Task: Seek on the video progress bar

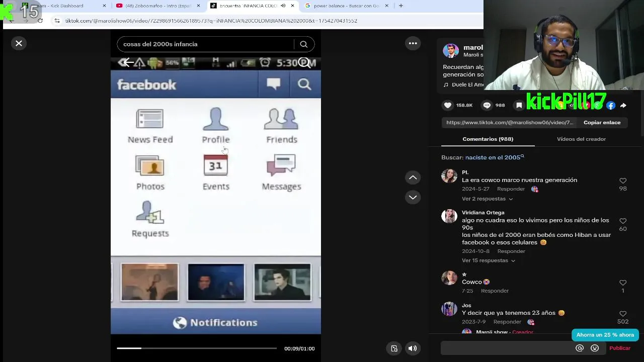Action: click(197, 348)
